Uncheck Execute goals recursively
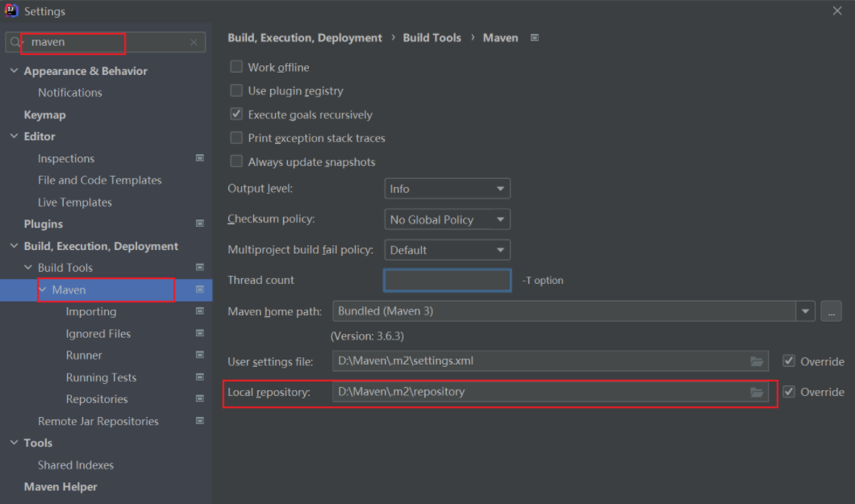 [x=236, y=114]
